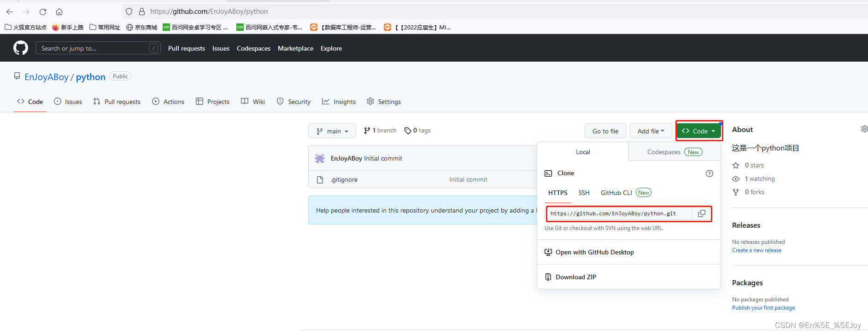This screenshot has height=334, width=868.
Task: Click the Create a new release link
Action: pyautogui.click(x=757, y=250)
